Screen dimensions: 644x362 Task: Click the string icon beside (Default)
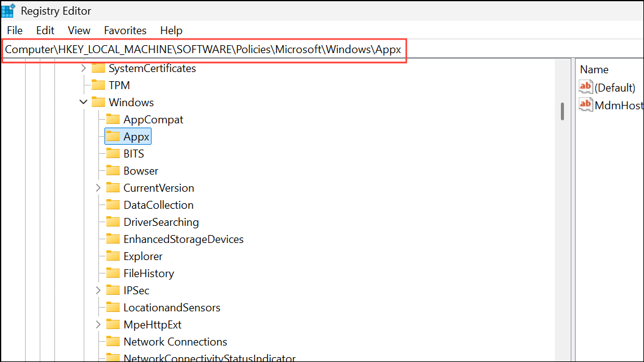coord(586,87)
